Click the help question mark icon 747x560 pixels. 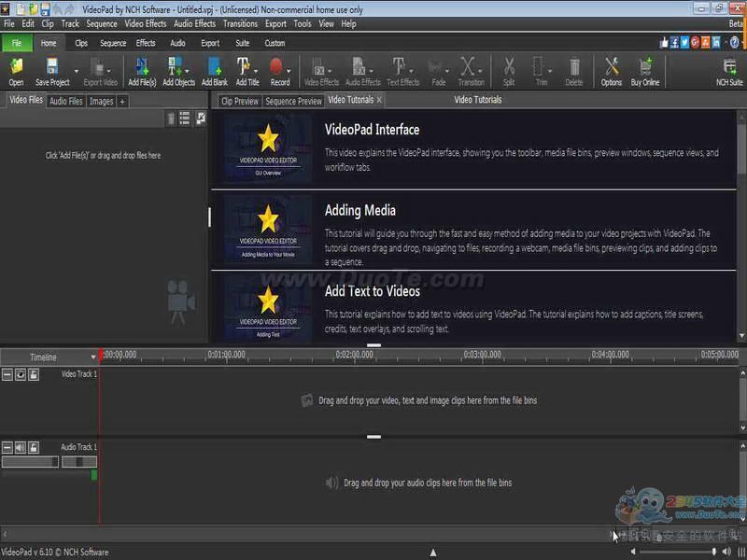point(735,43)
